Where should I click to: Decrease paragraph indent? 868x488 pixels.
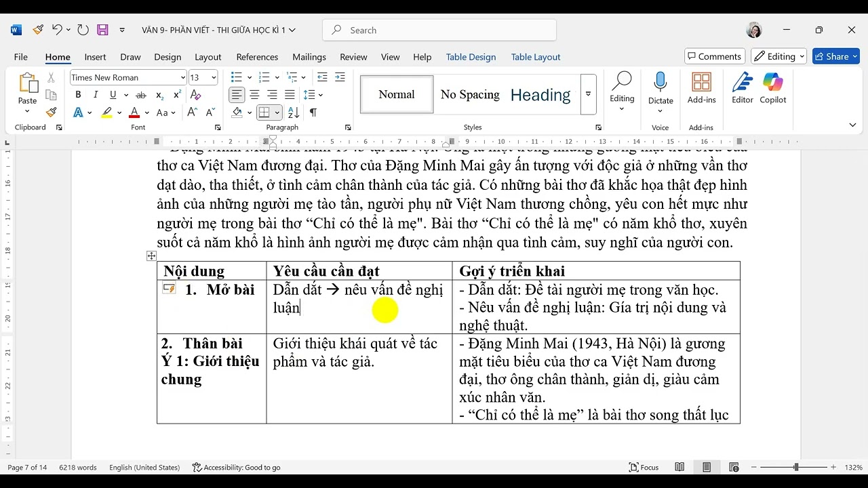click(322, 77)
